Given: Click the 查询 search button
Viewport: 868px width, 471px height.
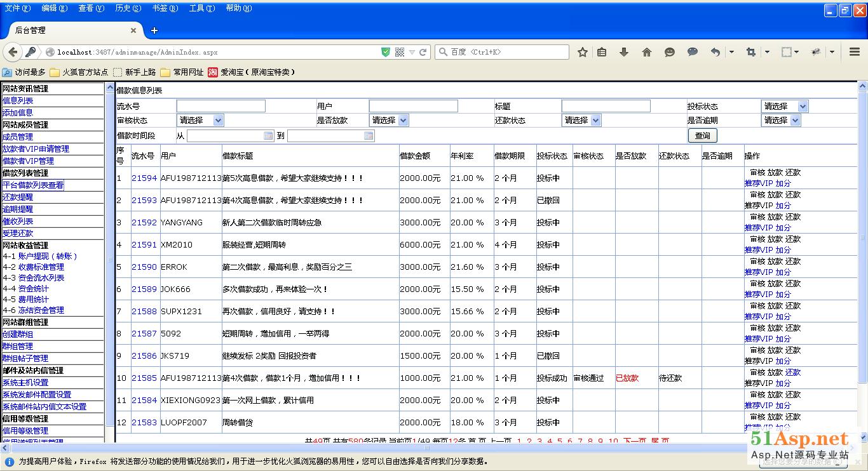Looking at the screenshot, I should click(702, 136).
